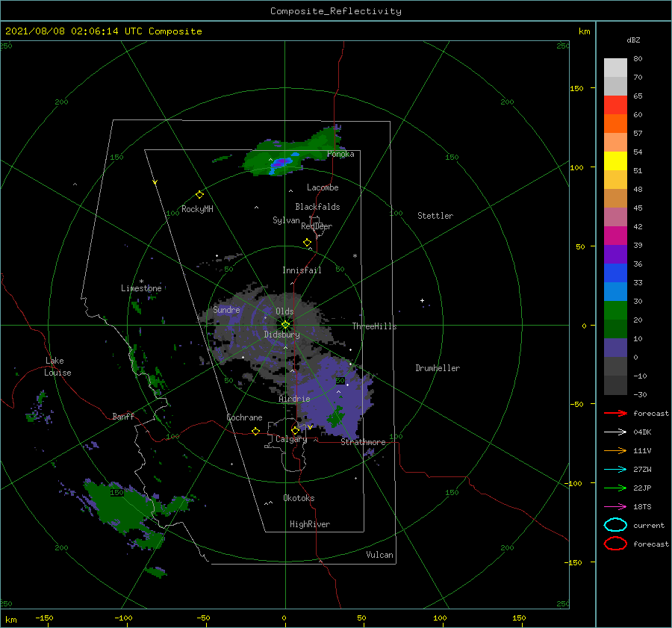Image resolution: width=672 pixels, height=628 pixels.
Task: Click the cyan current ellipse icon
Action: point(615,525)
